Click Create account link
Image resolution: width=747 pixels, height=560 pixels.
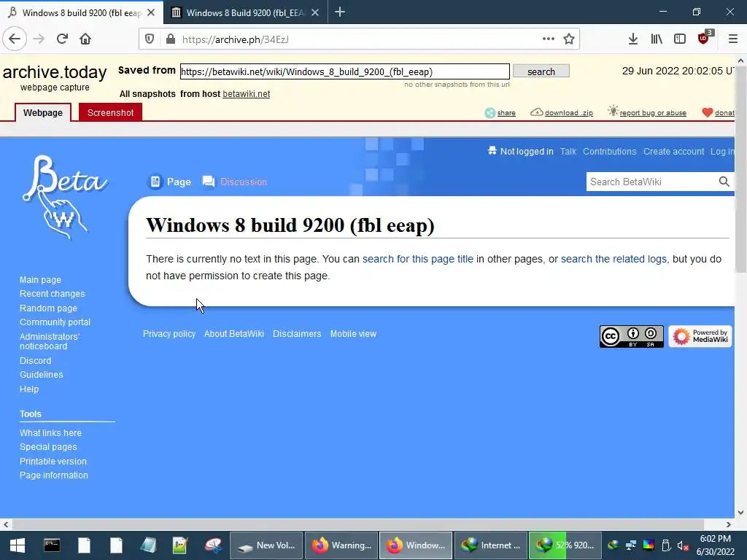click(673, 152)
